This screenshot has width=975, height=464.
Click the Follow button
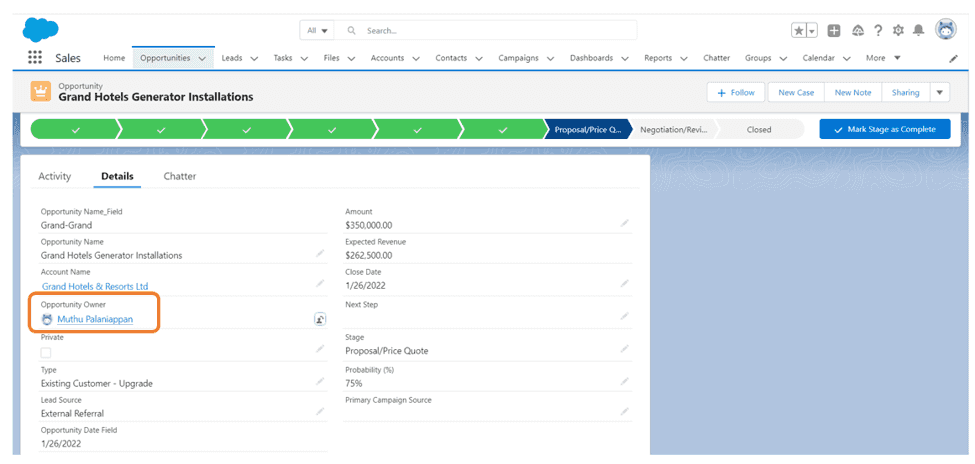pos(736,93)
